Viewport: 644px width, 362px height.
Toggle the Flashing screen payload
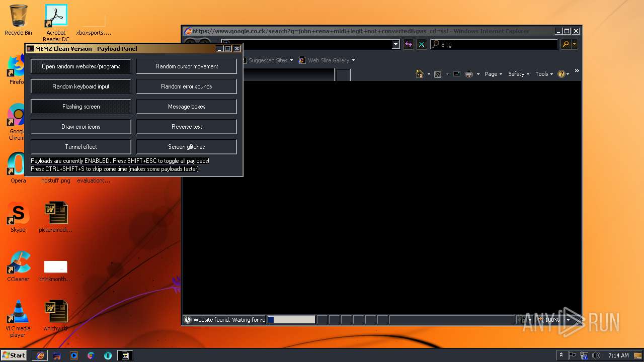click(81, 107)
